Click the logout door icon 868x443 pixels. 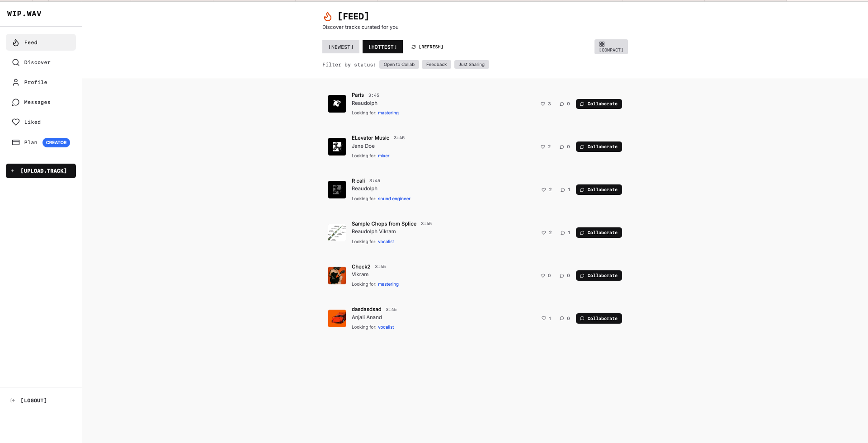click(x=12, y=401)
